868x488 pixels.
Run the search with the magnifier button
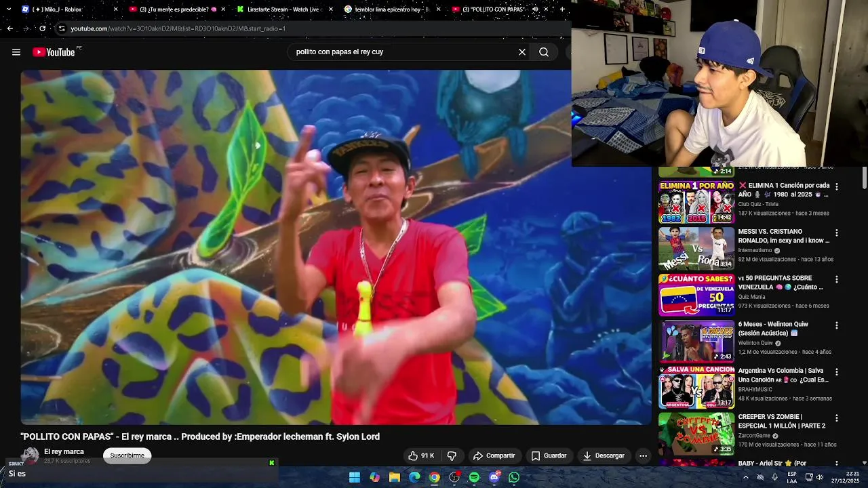[x=544, y=52]
